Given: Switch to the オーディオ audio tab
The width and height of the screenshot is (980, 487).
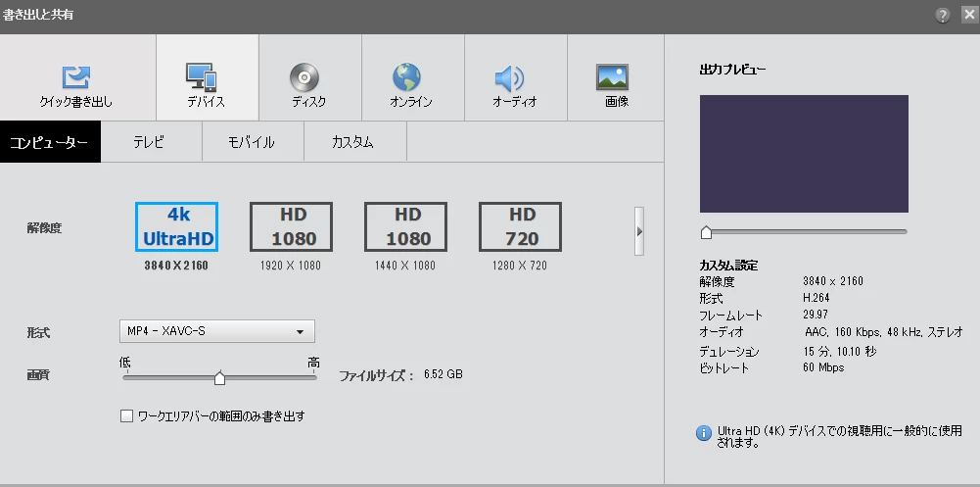Looking at the screenshot, I should pyautogui.click(x=516, y=77).
